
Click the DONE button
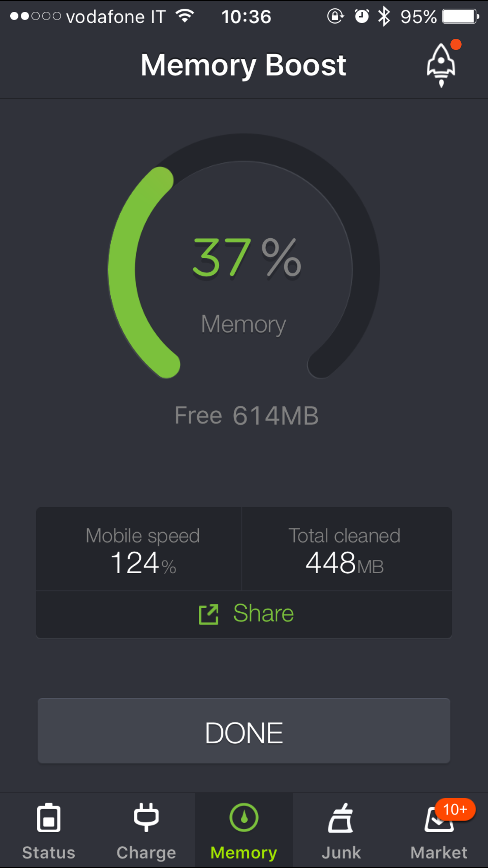pos(244,731)
